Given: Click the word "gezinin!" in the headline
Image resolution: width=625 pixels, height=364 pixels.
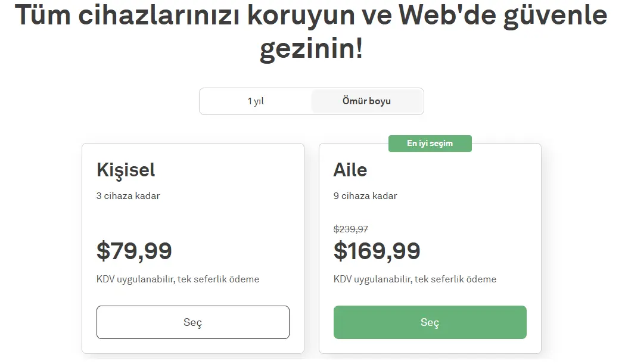Looking at the screenshot, I should click(x=311, y=49).
